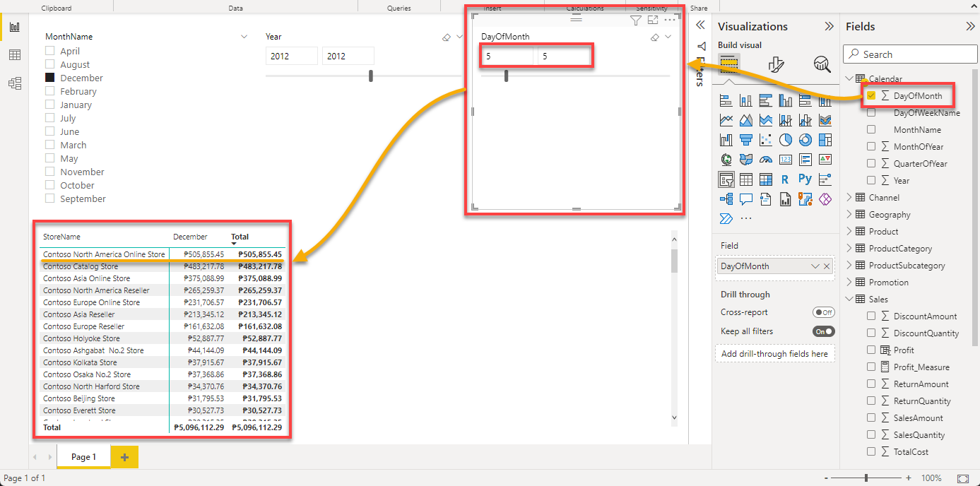Choose the Python Py visual

point(805,179)
